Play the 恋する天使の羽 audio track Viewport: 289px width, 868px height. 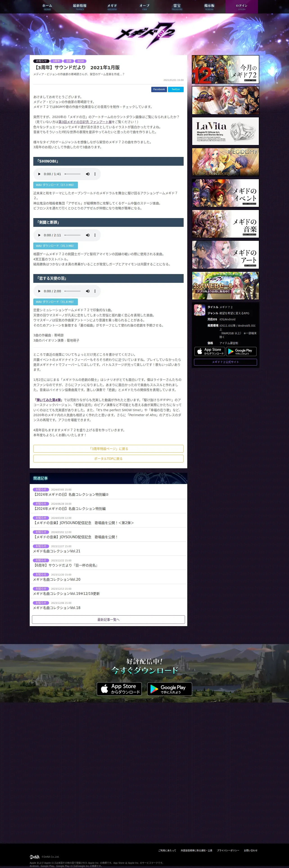point(39,291)
